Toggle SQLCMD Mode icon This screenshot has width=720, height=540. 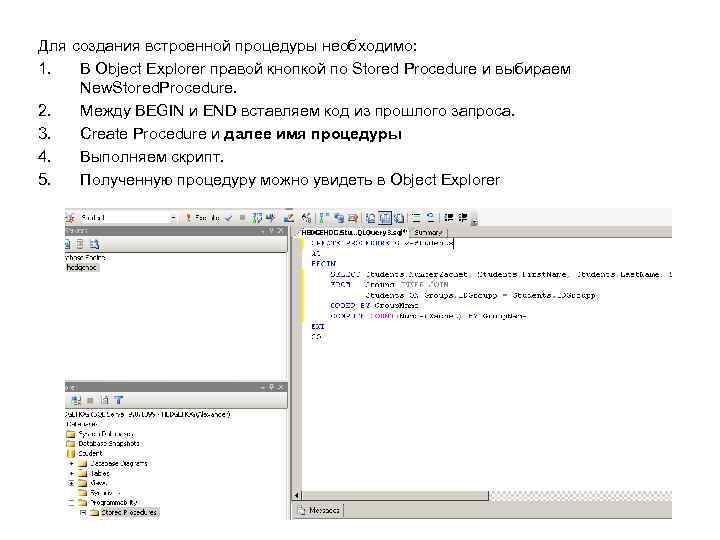tap(353, 218)
